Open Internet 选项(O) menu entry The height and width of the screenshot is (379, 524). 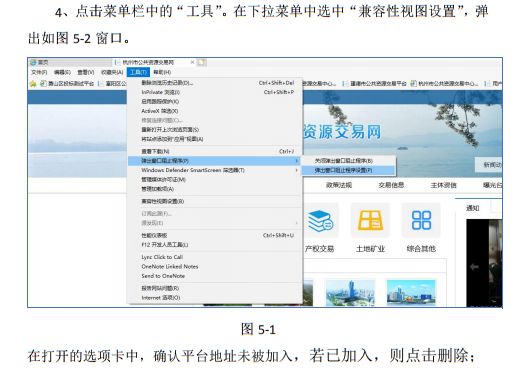coord(215,297)
